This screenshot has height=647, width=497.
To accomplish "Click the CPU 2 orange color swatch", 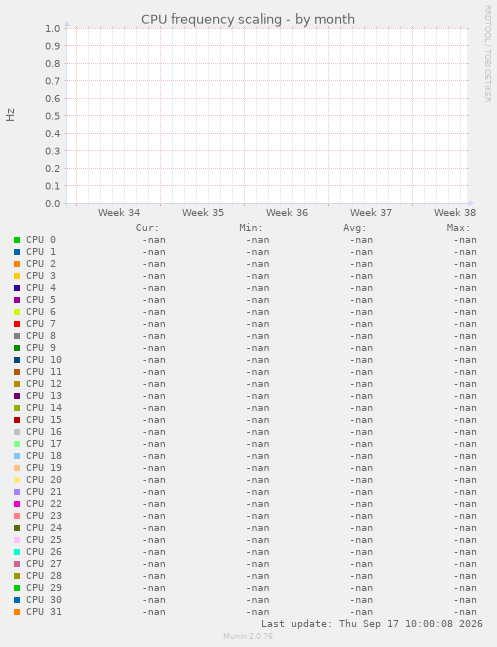I will point(17,264).
